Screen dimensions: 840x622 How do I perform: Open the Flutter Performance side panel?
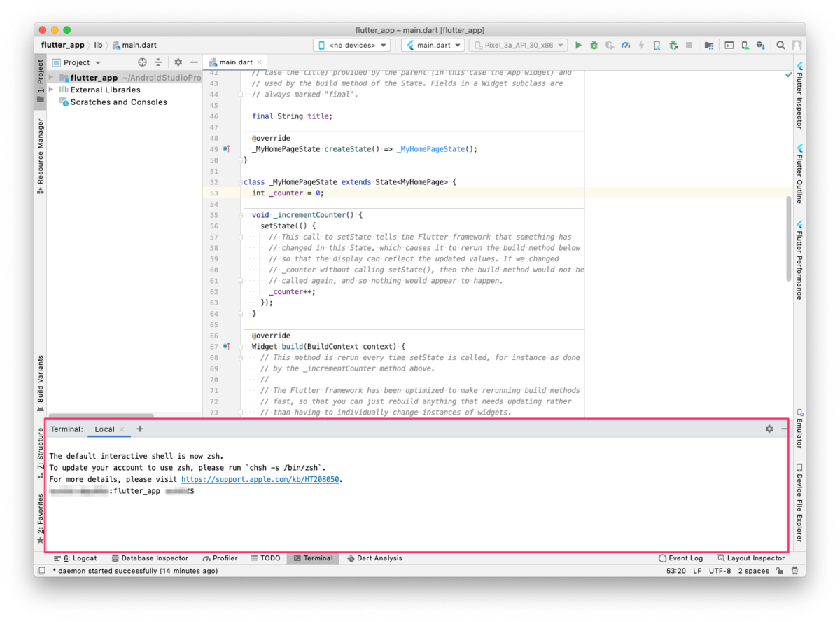(799, 260)
